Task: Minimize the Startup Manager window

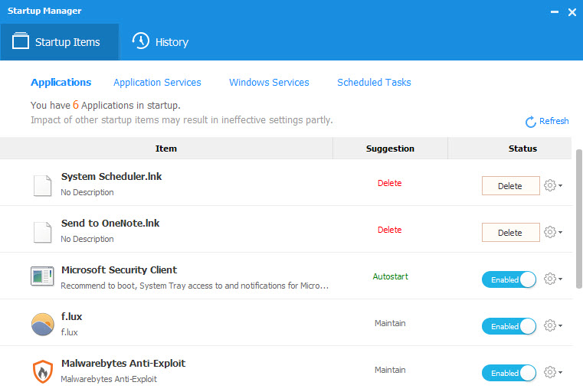Action: tap(555, 12)
